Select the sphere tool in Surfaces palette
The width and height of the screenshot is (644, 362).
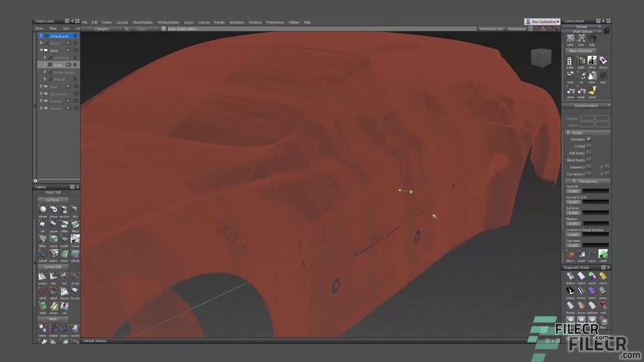click(42, 209)
